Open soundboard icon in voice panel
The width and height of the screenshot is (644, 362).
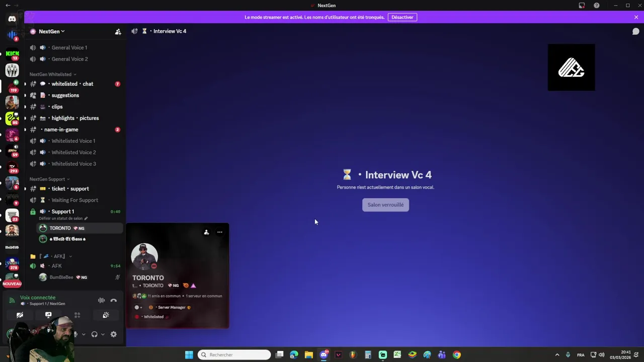(106, 315)
